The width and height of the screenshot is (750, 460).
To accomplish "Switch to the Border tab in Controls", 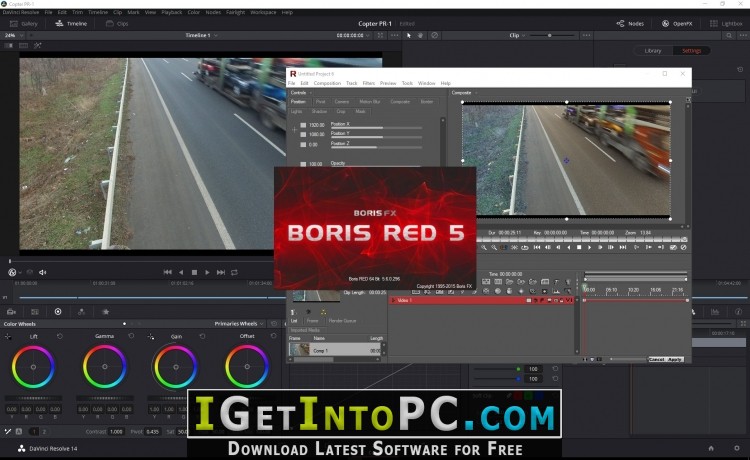I will pyautogui.click(x=427, y=102).
